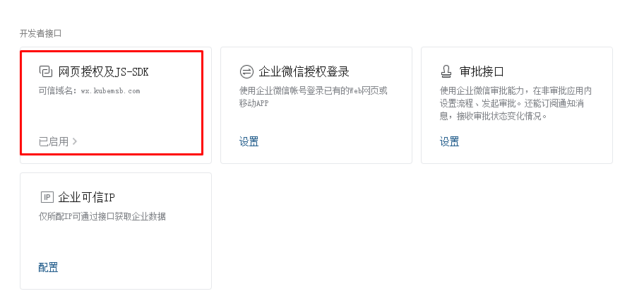Click the 企业微信授权登录 circular arrows icon
This screenshot has width=644, height=301.
coord(246,71)
